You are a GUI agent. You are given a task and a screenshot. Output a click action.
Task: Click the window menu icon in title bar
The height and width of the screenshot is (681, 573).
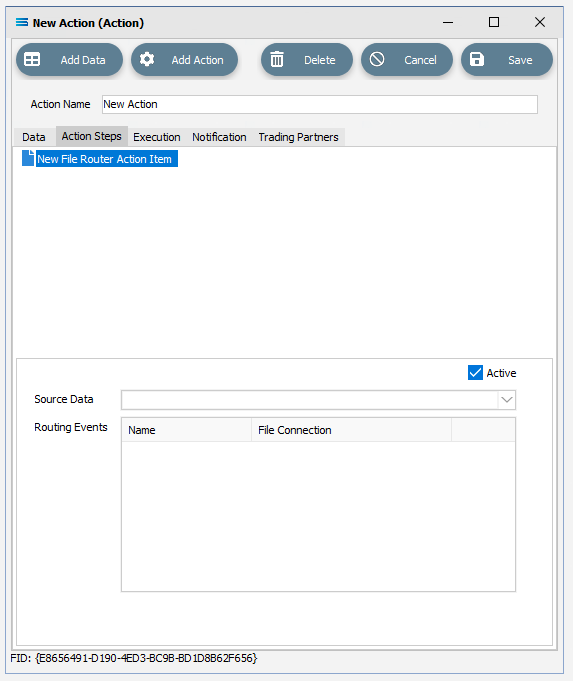(22, 22)
